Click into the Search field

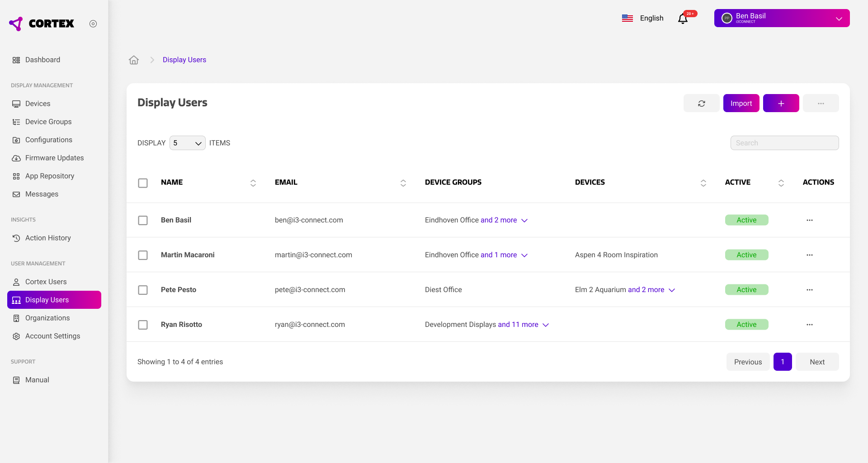(x=784, y=143)
